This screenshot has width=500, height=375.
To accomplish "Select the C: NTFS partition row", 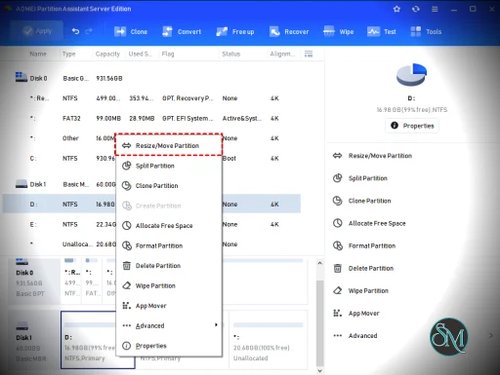I will pyautogui.click(x=152, y=158).
